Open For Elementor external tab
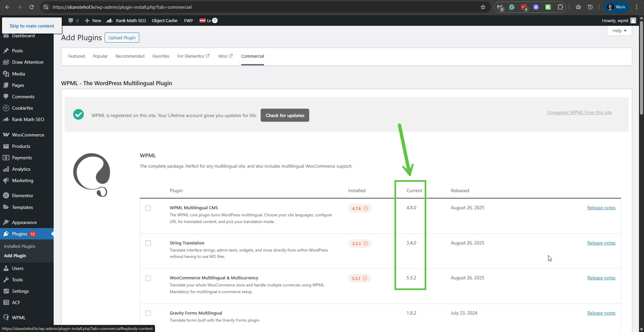The width and height of the screenshot is (644, 332). point(193,56)
